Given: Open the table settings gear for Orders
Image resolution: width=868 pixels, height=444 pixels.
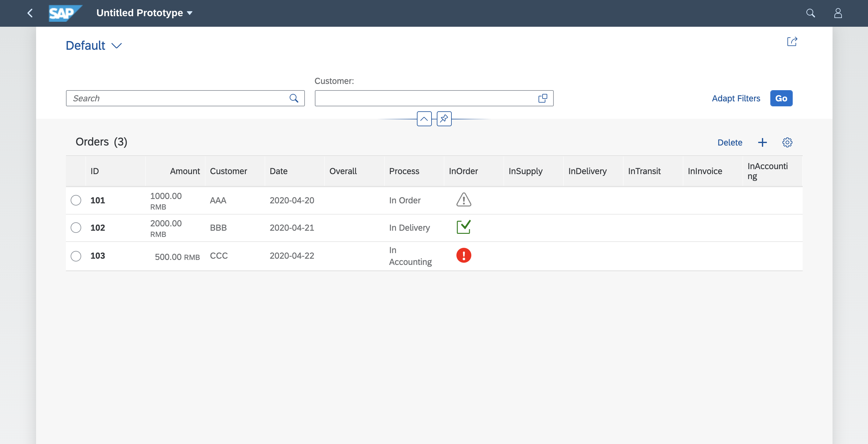Looking at the screenshot, I should click(x=787, y=142).
